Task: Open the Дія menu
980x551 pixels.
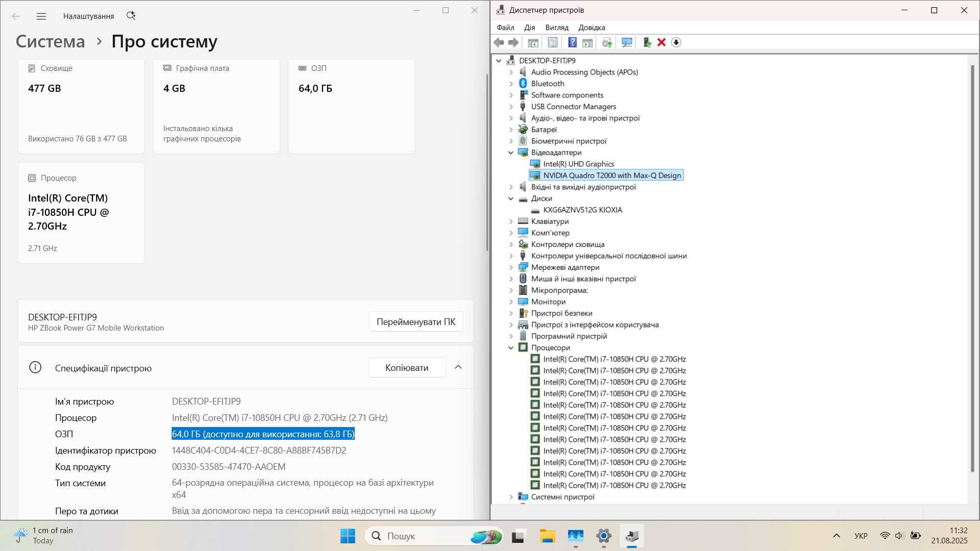Action: (x=529, y=28)
